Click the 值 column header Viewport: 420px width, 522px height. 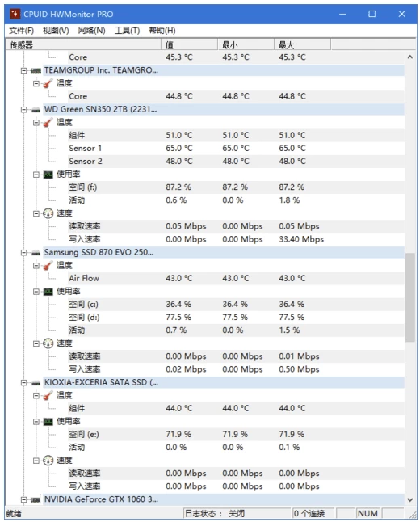190,44
